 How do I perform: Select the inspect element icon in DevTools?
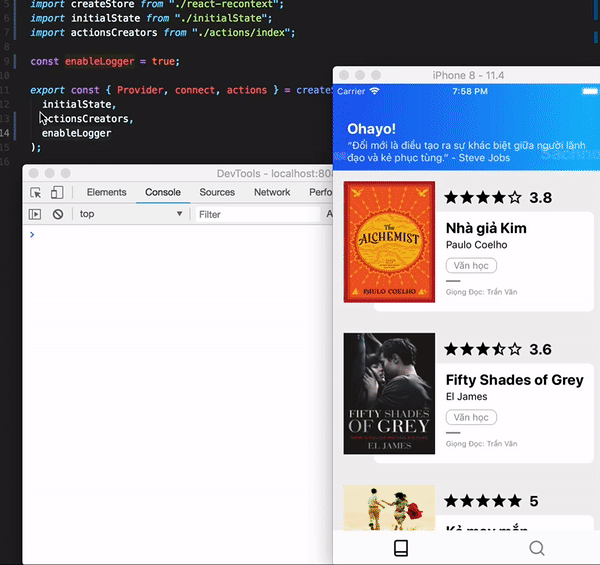36,192
